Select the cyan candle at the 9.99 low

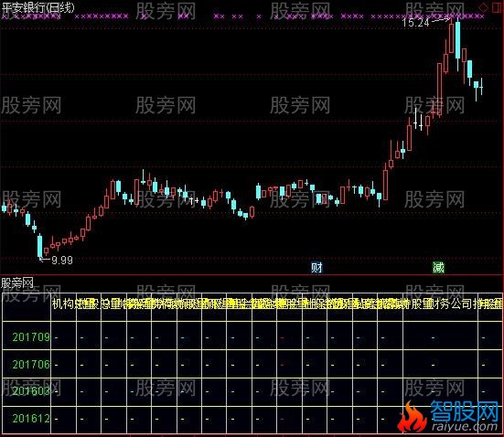click(40, 246)
